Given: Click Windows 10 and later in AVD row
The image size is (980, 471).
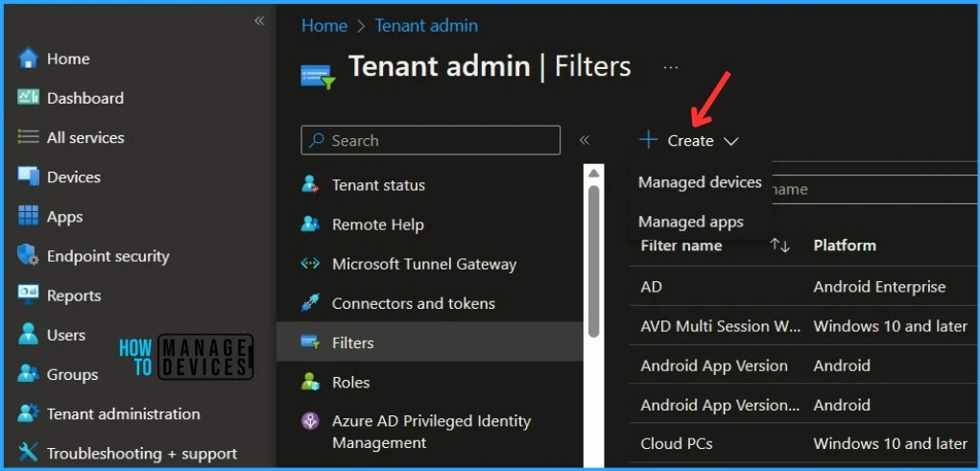Looking at the screenshot, I should 890,326.
